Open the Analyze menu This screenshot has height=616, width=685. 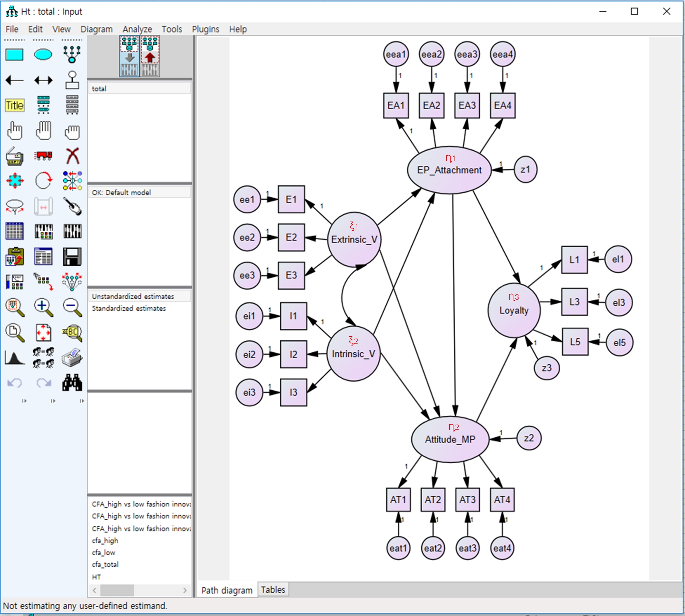(137, 29)
